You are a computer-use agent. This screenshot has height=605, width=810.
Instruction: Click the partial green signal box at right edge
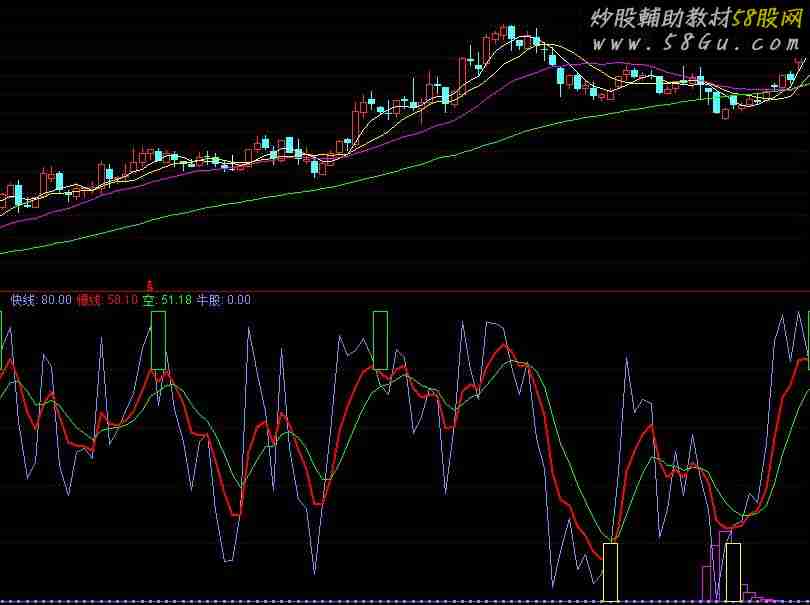(807, 333)
